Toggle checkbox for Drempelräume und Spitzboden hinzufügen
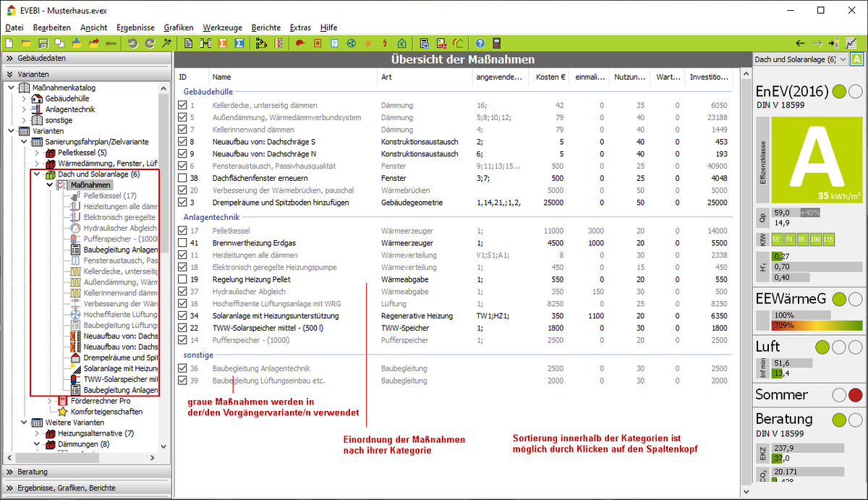The width and height of the screenshot is (868, 500). tap(182, 203)
